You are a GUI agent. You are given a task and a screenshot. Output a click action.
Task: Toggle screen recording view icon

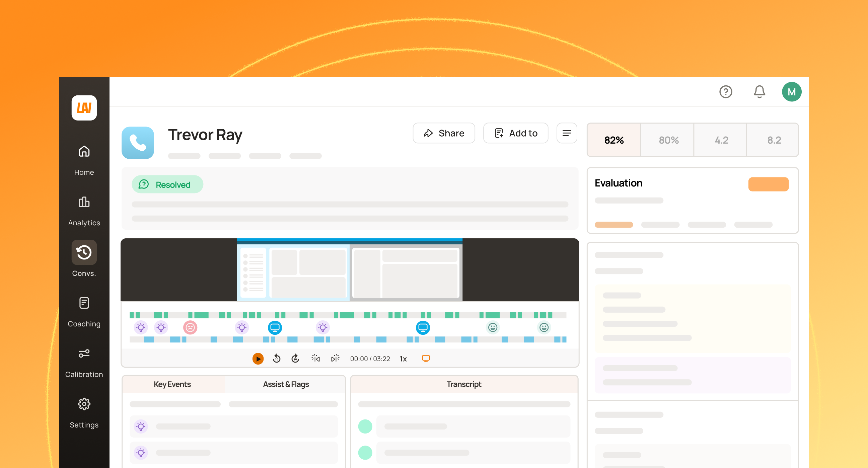pos(426,359)
